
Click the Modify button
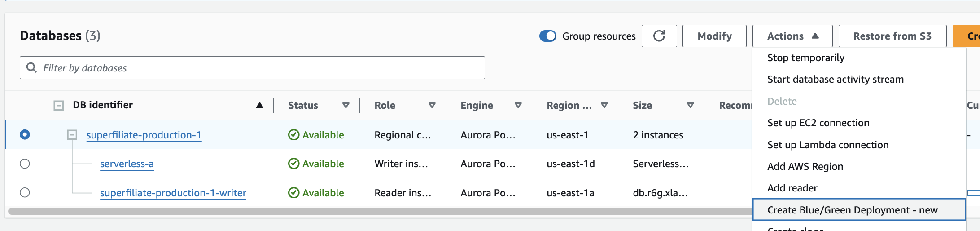(714, 36)
